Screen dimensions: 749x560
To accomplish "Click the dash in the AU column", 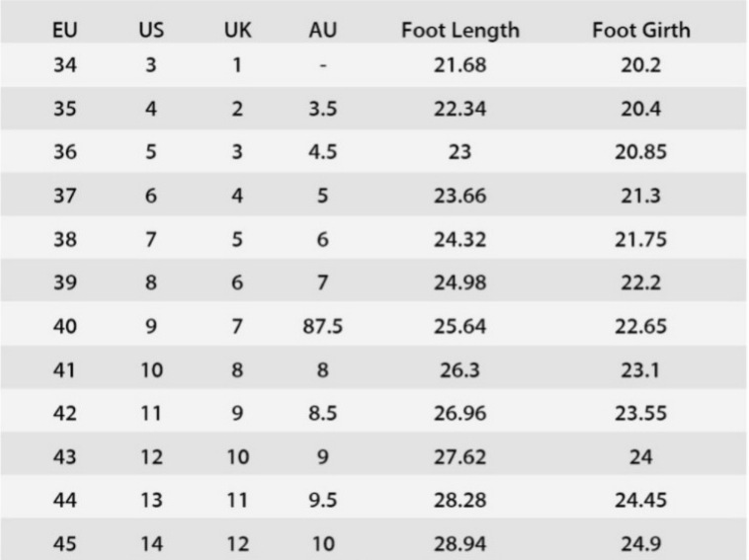I will [x=322, y=67].
